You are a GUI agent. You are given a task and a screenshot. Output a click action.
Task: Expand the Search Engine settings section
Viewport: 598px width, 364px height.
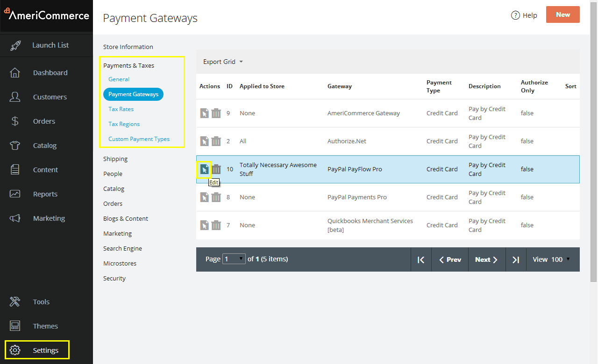tap(122, 248)
